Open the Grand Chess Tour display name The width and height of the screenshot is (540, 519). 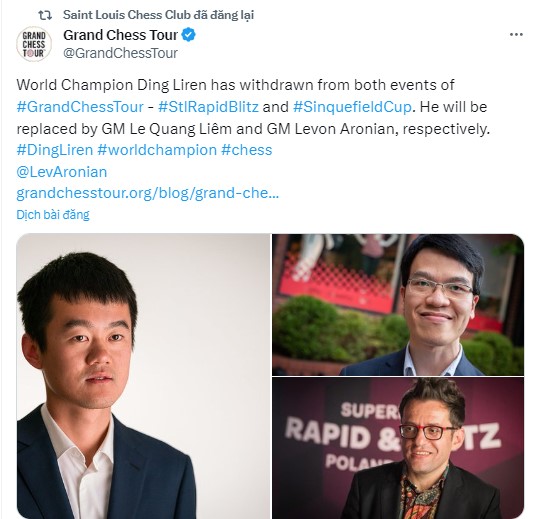[x=121, y=35]
